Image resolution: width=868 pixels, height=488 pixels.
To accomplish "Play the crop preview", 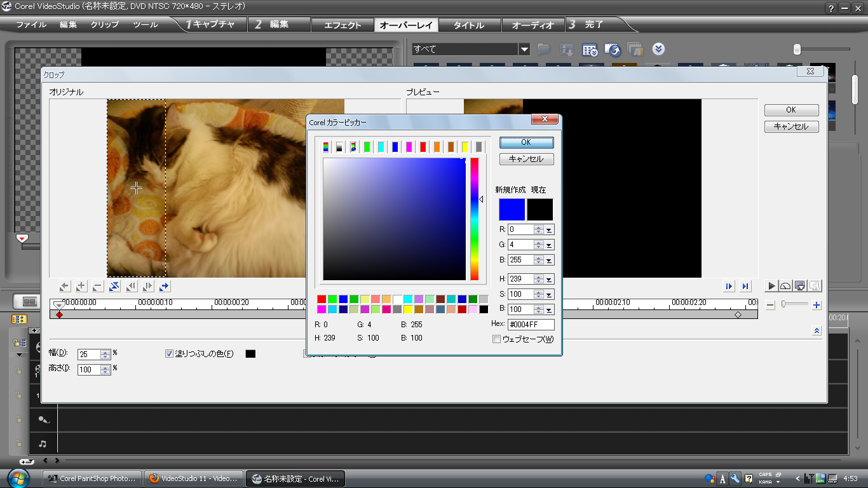I will [771, 287].
